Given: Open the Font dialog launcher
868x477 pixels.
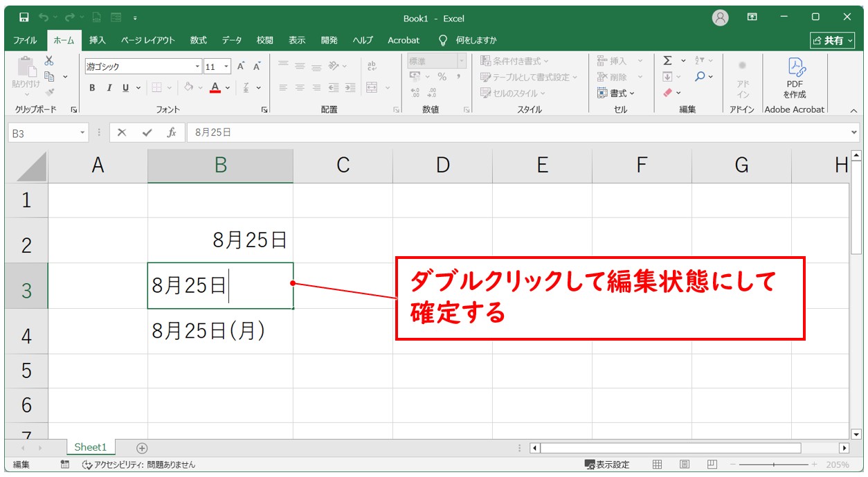Looking at the screenshot, I should 264,110.
